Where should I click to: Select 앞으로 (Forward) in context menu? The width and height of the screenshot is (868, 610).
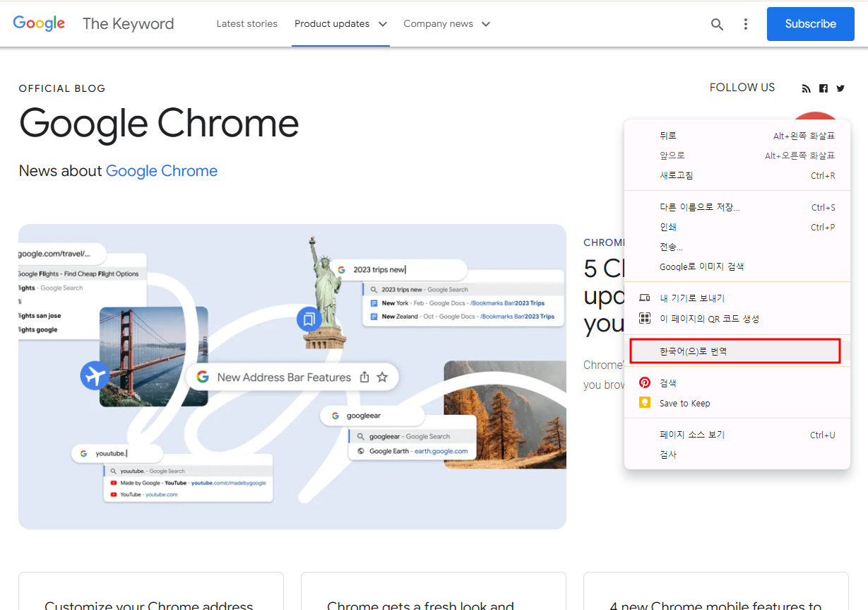pos(737,156)
